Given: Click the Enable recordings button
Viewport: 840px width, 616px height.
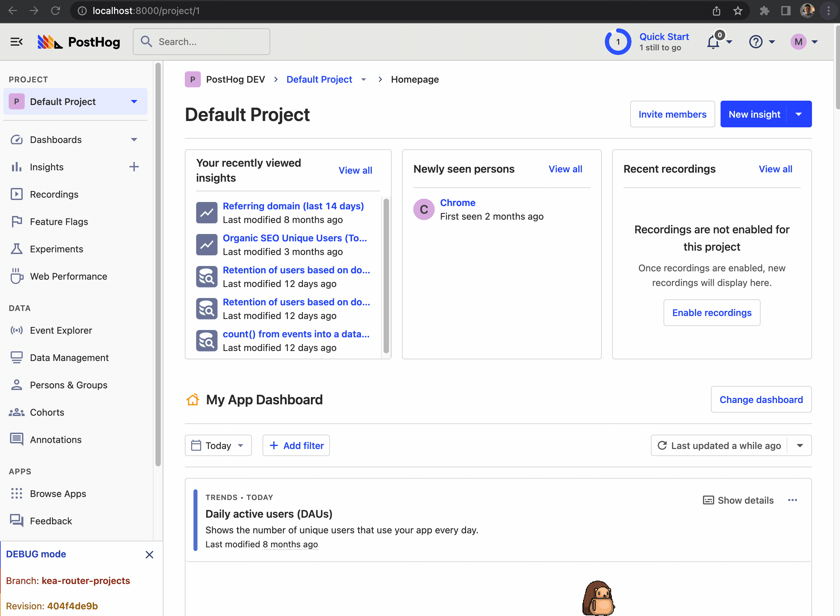Looking at the screenshot, I should [712, 312].
